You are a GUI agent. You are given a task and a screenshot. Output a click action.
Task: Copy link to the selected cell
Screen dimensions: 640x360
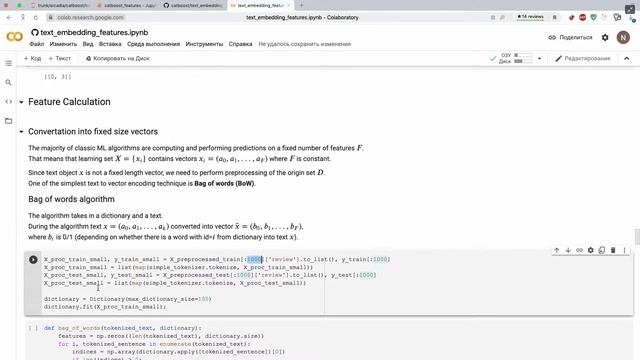(579, 250)
